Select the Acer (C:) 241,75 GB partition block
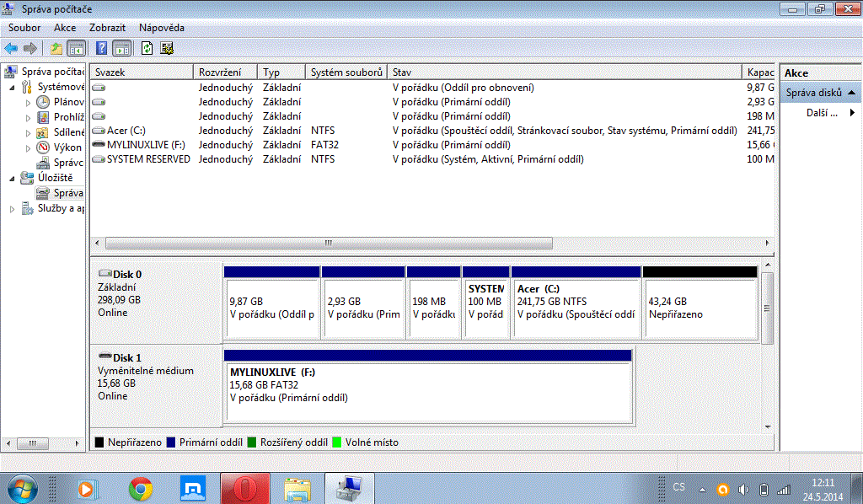The height and width of the screenshot is (504, 863). (x=576, y=303)
